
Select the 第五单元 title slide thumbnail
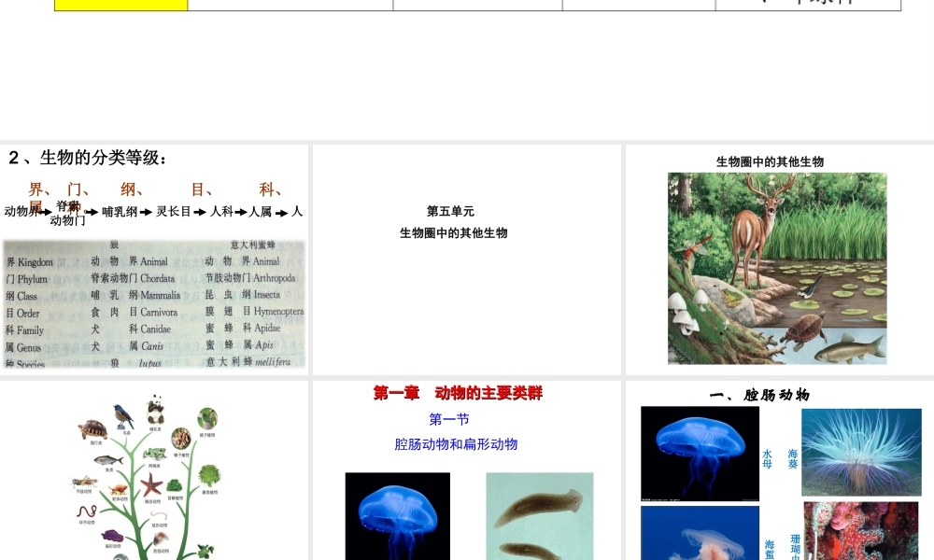[x=466, y=259]
